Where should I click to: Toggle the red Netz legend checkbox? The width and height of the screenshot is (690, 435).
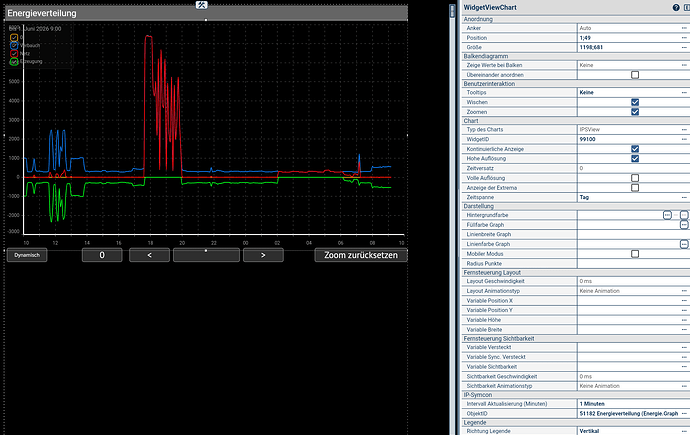tap(14, 53)
